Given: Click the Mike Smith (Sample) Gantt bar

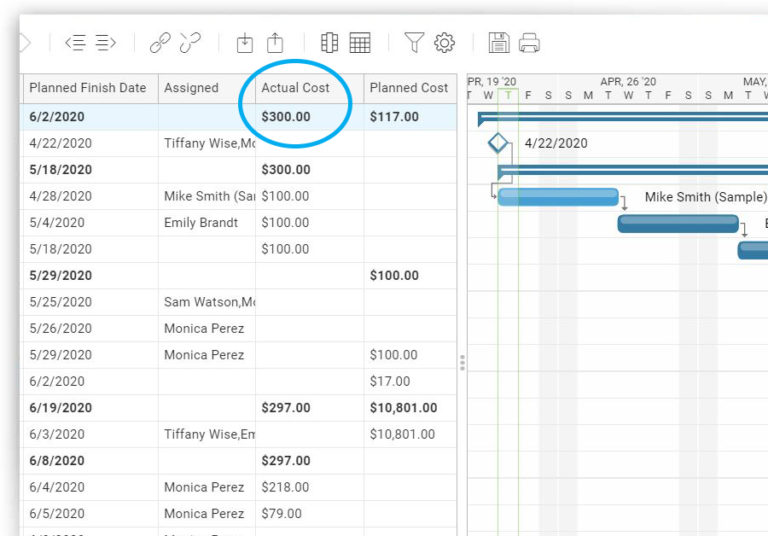Looking at the screenshot, I should tap(558, 197).
